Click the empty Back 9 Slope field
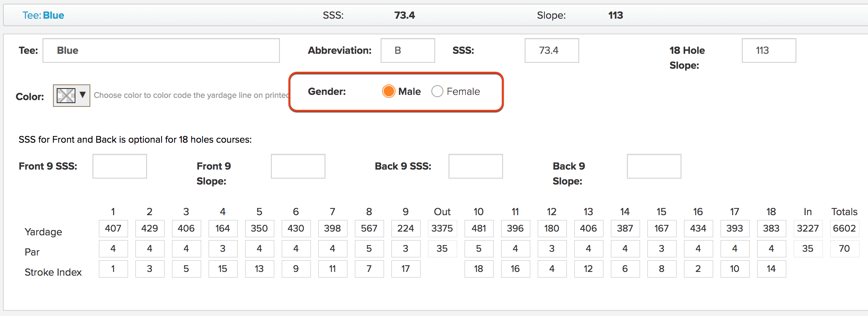Screen dimensions: 868x316 tap(654, 166)
